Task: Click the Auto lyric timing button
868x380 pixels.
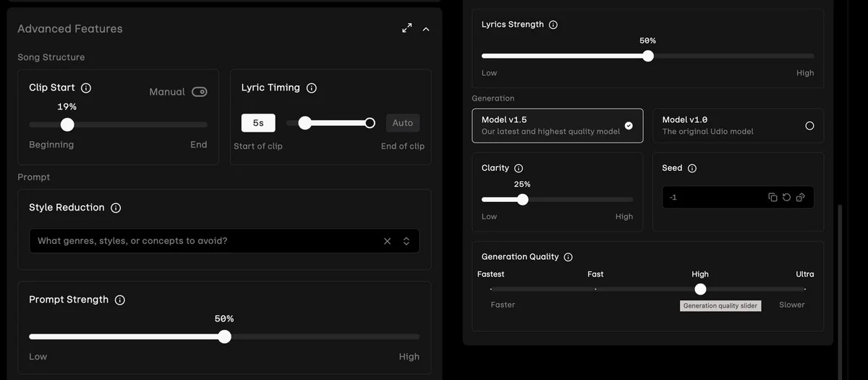Action: pos(402,123)
